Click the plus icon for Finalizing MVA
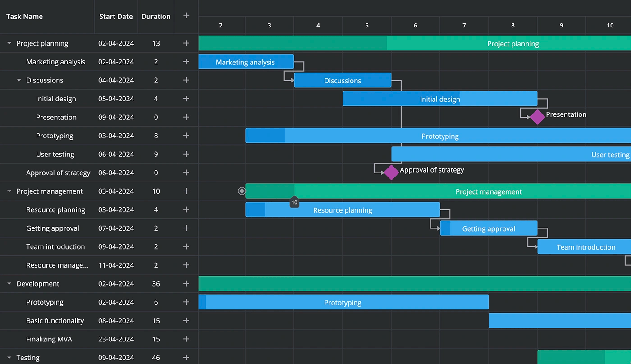The height and width of the screenshot is (364, 631). 186,339
